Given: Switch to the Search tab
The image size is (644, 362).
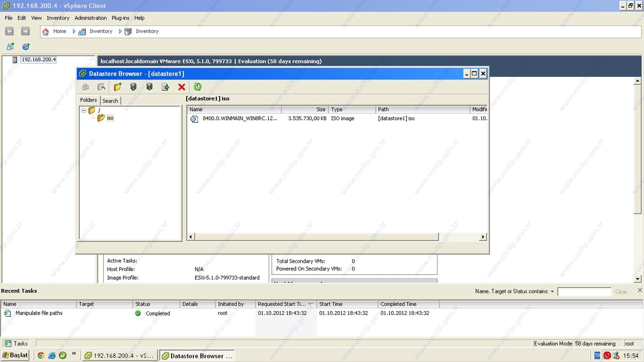Looking at the screenshot, I should tap(110, 101).
